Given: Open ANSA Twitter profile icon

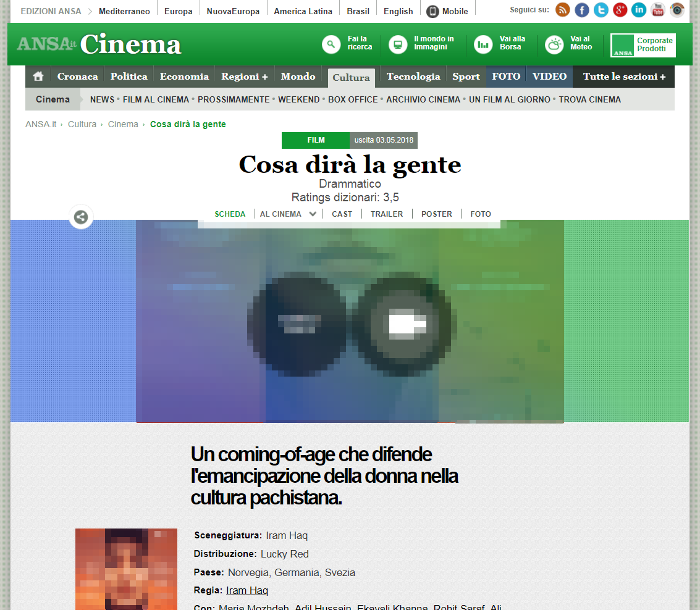Looking at the screenshot, I should (x=601, y=10).
